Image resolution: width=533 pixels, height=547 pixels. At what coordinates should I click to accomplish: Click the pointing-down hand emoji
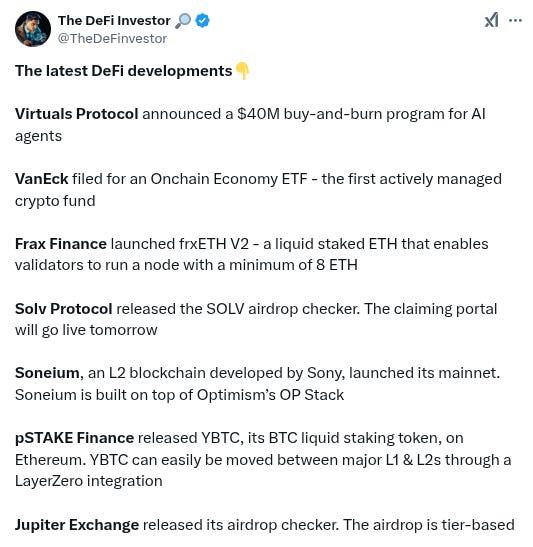(242, 71)
